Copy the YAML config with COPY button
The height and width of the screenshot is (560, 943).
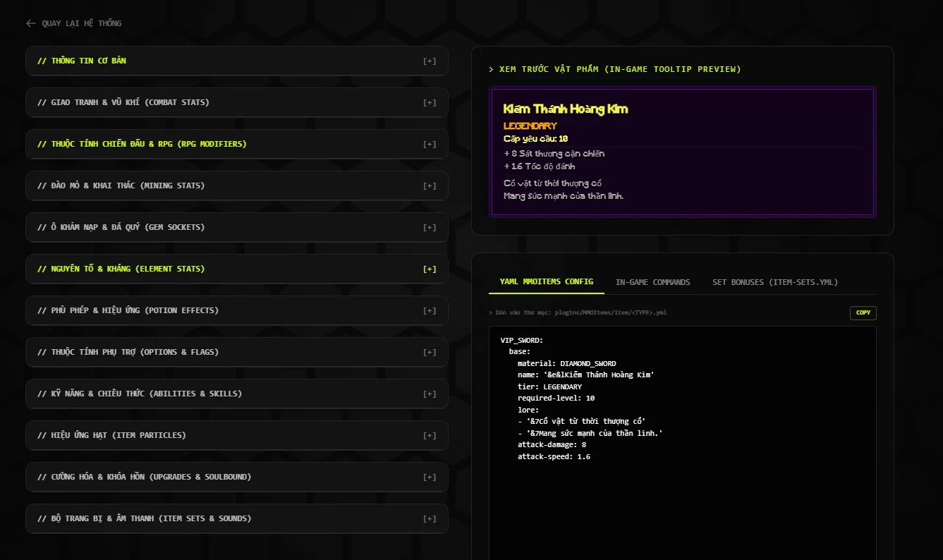click(863, 312)
